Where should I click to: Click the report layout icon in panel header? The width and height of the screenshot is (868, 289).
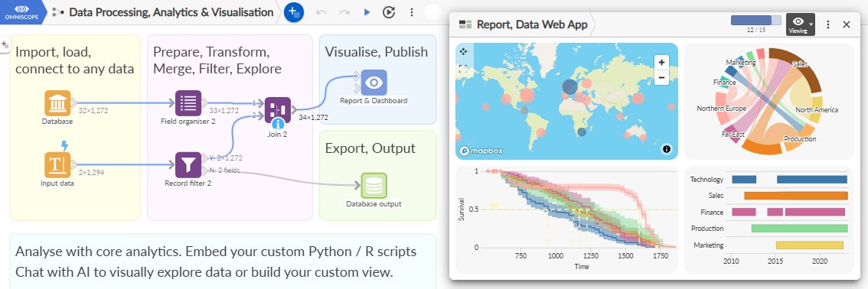465,24
